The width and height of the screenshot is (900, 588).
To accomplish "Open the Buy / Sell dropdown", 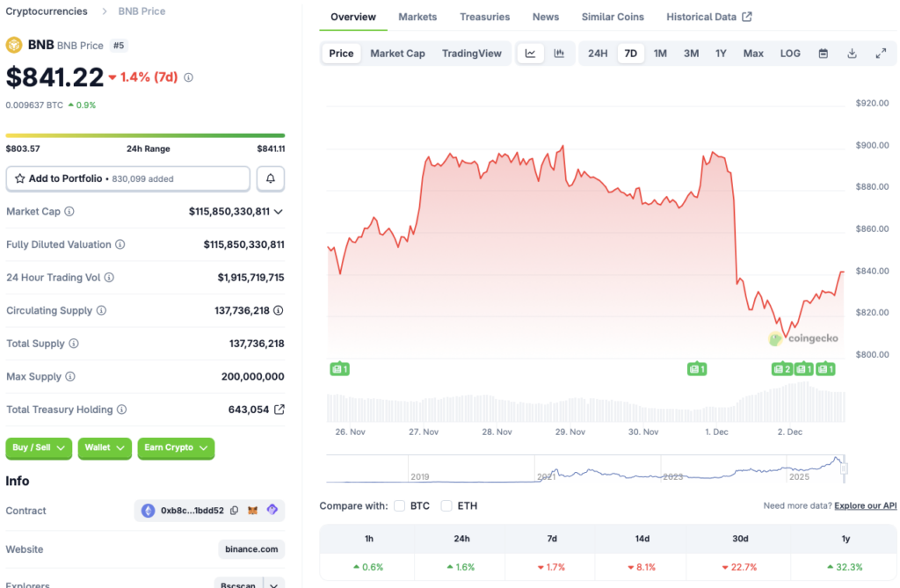I will (x=39, y=447).
